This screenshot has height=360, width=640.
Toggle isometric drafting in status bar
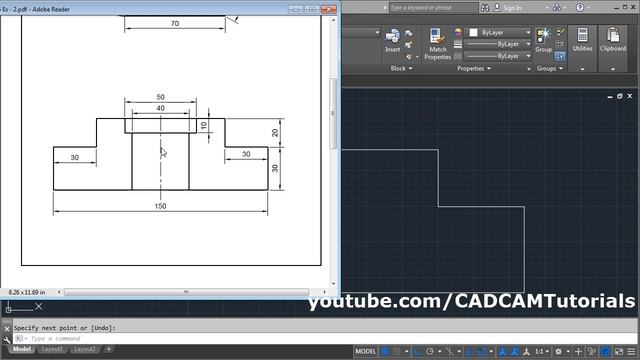[449, 351]
